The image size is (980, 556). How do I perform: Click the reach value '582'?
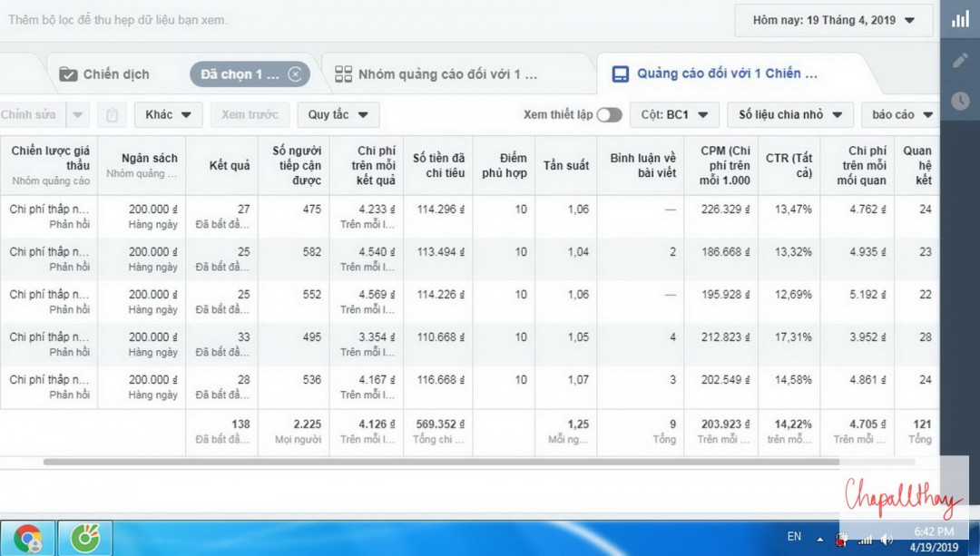pyautogui.click(x=312, y=252)
